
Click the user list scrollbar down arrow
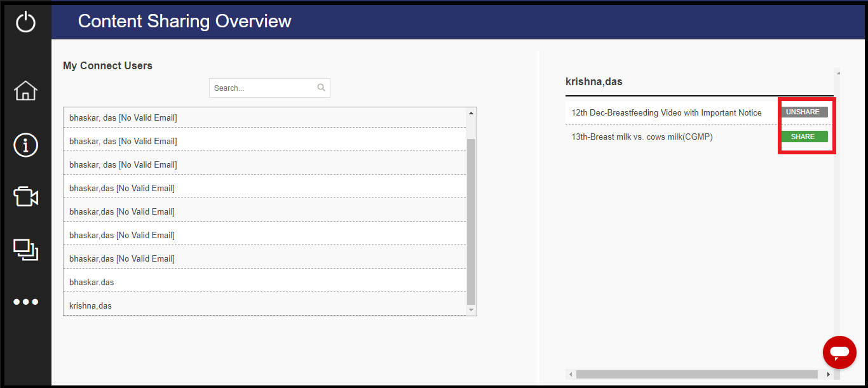point(471,310)
